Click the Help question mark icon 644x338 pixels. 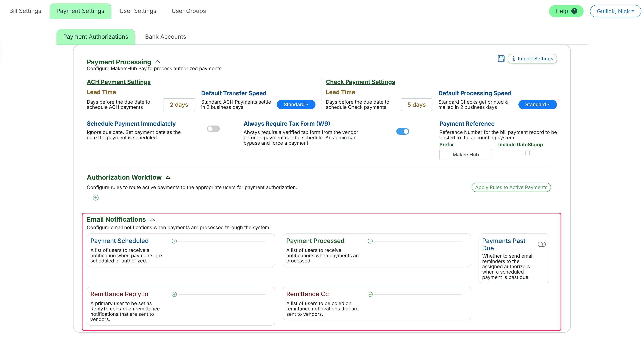coord(574,11)
